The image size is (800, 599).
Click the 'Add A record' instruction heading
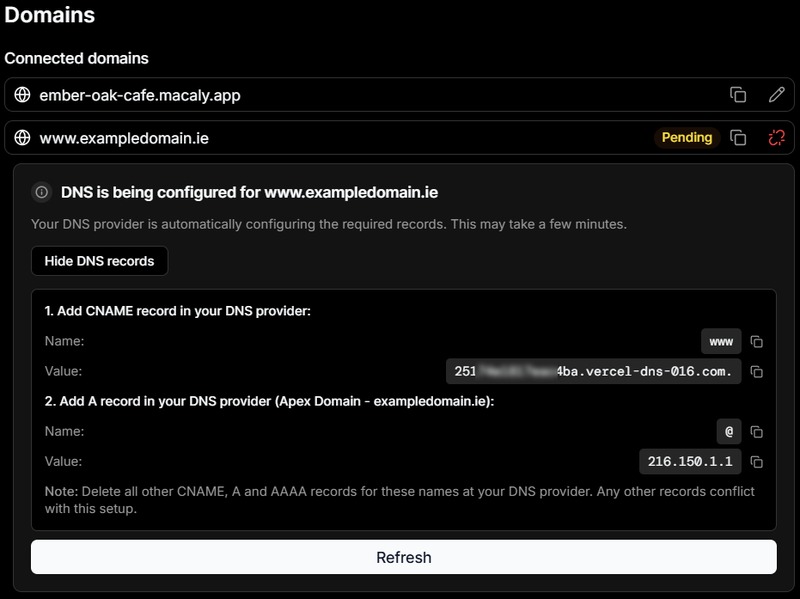click(269, 401)
